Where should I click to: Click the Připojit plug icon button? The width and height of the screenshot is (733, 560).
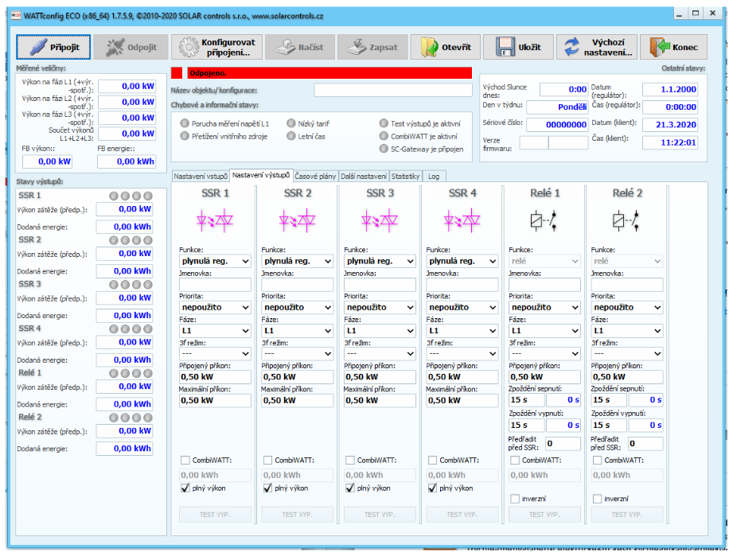(x=53, y=47)
